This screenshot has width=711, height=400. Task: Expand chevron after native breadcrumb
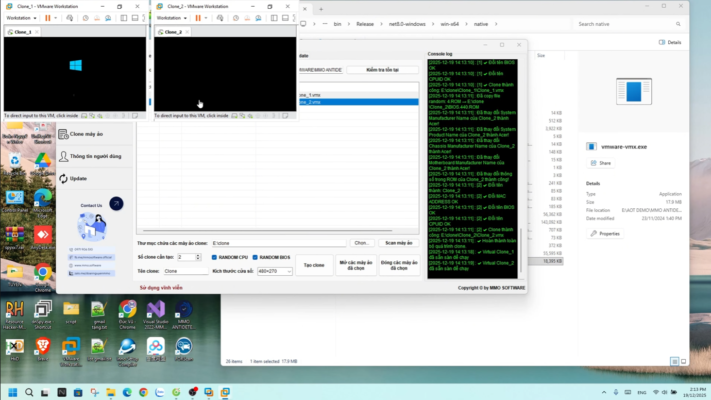[x=496, y=24]
